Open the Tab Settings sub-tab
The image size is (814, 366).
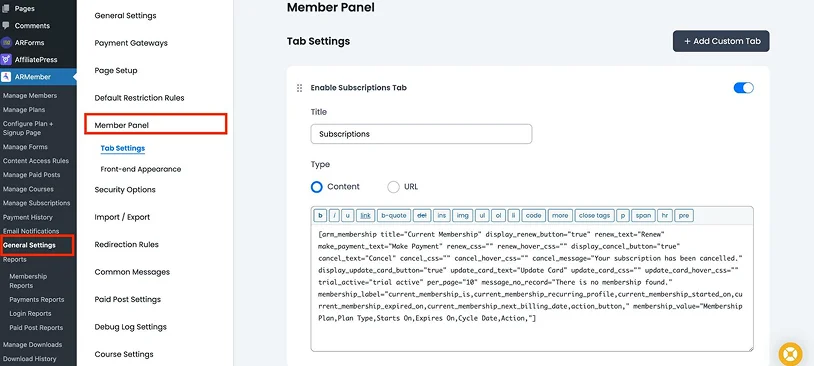tap(123, 148)
